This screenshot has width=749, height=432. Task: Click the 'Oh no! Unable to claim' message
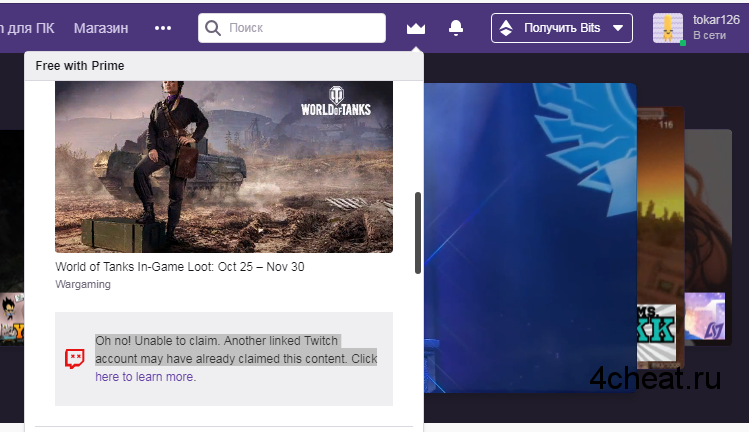(x=236, y=350)
